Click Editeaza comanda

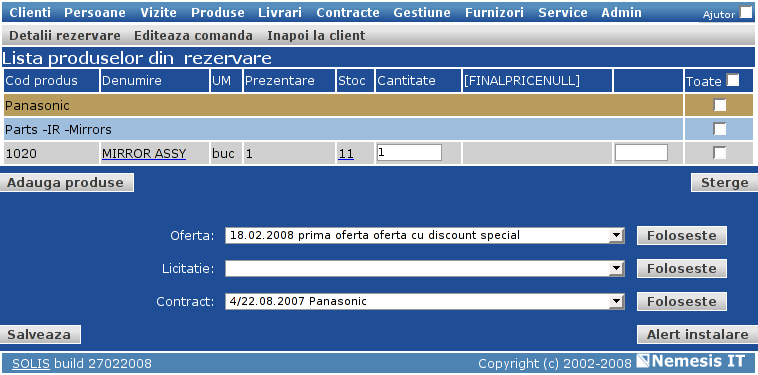click(x=193, y=36)
